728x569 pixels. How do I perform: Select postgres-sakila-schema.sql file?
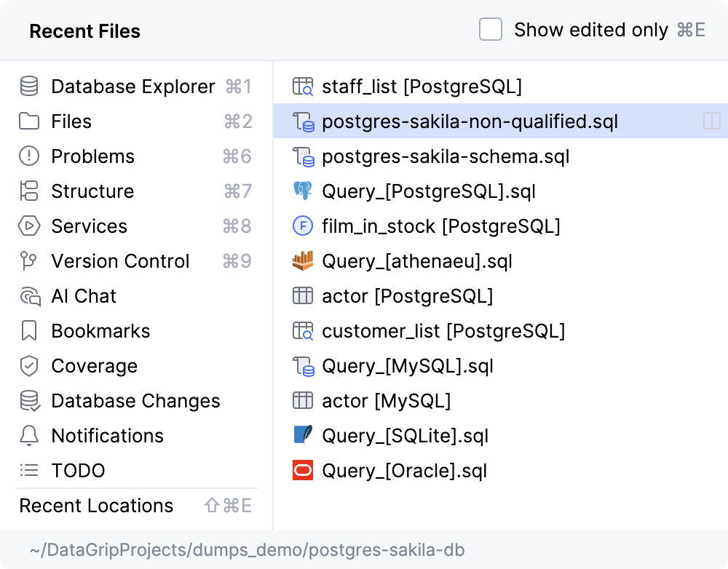(446, 156)
